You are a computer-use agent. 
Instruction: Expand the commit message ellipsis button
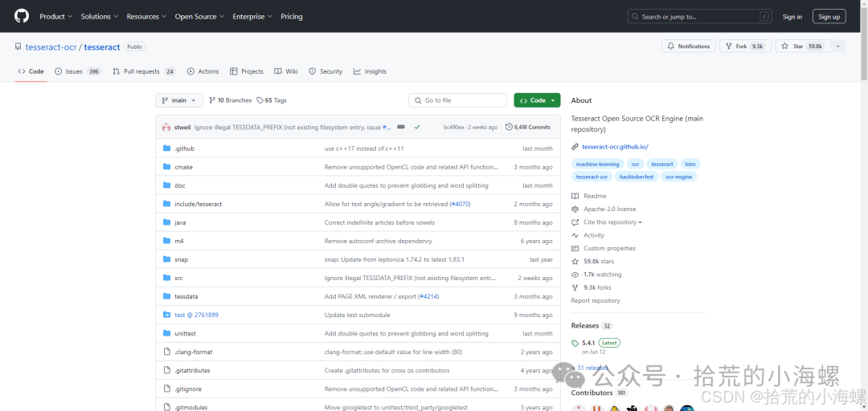pyautogui.click(x=401, y=127)
